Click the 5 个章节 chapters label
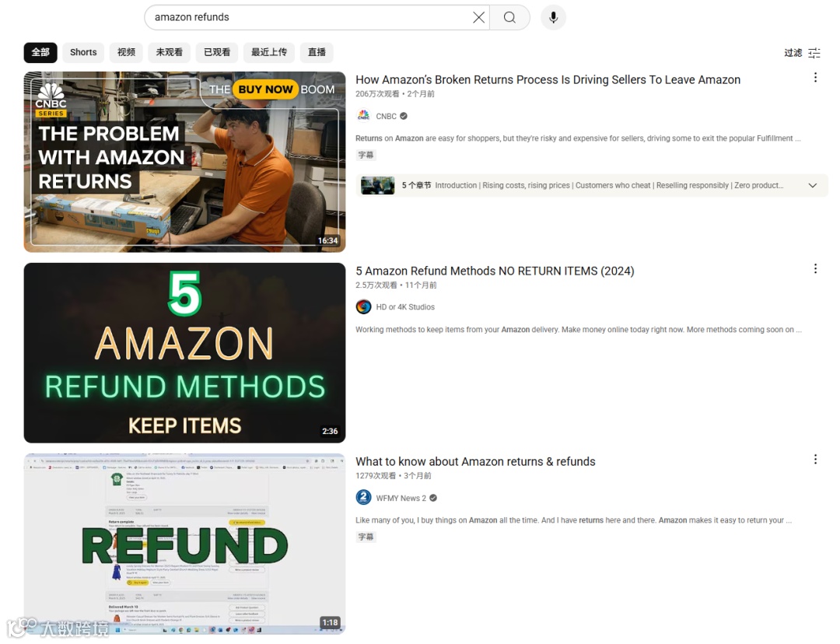Screen dimensions: 840x644 click(416, 185)
